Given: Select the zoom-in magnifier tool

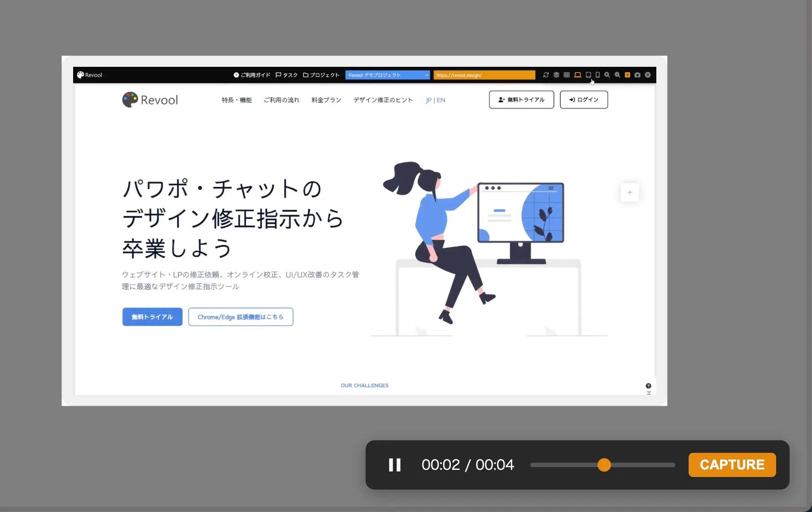Looking at the screenshot, I should tap(607, 75).
